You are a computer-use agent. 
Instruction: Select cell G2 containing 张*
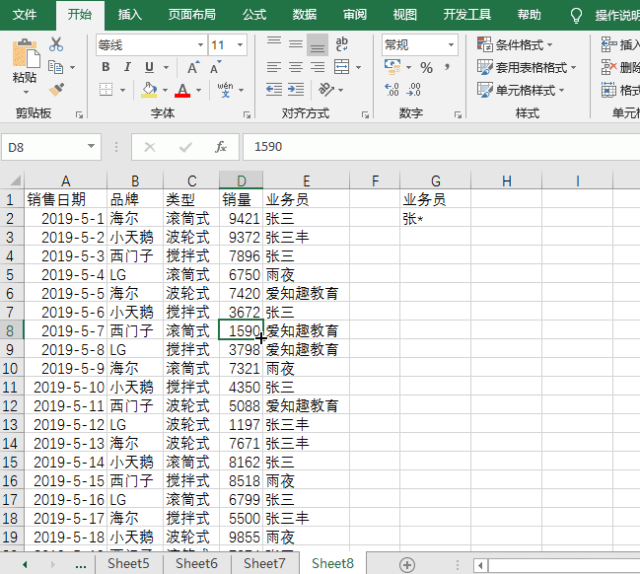pos(435,218)
